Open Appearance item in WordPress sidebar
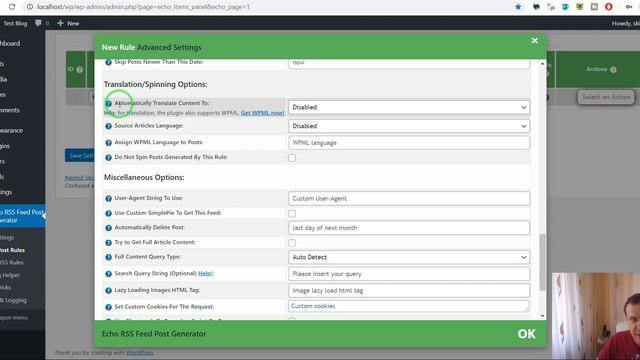 point(11,131)
